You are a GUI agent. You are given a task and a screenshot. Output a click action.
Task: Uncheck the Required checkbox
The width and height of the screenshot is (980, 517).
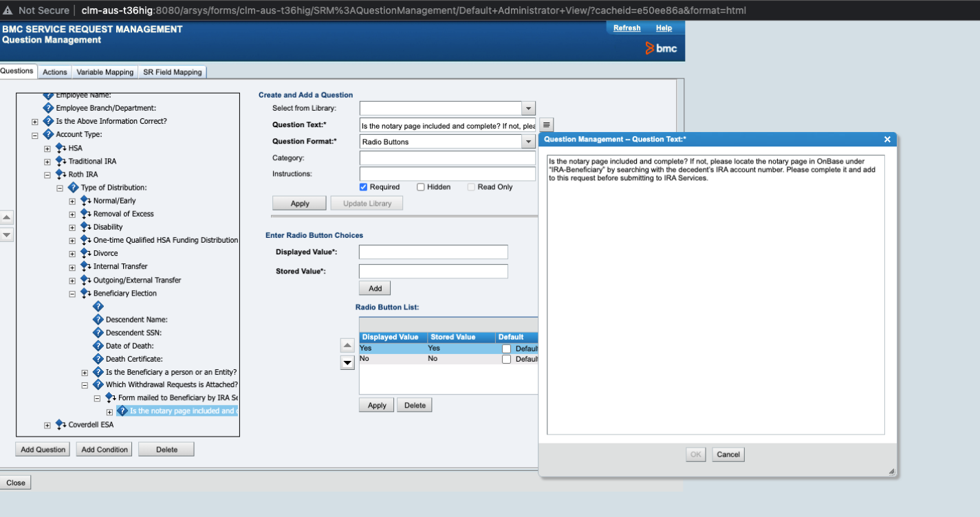[x=363, y=187]
